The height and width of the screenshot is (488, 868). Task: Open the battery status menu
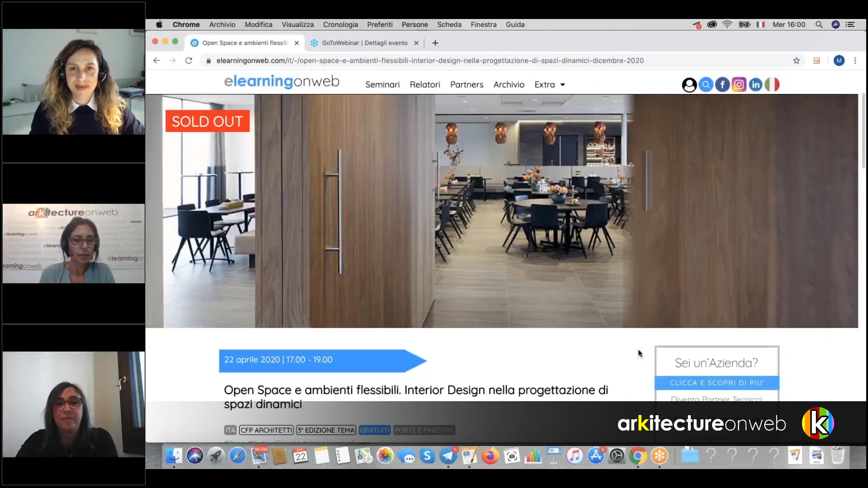[x=745, y=25]
